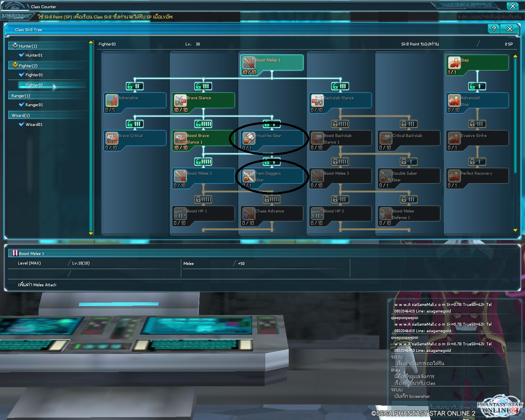Choose the Perfect Recovery skill icon
525x420 pixels.
[x=454, y=176]
